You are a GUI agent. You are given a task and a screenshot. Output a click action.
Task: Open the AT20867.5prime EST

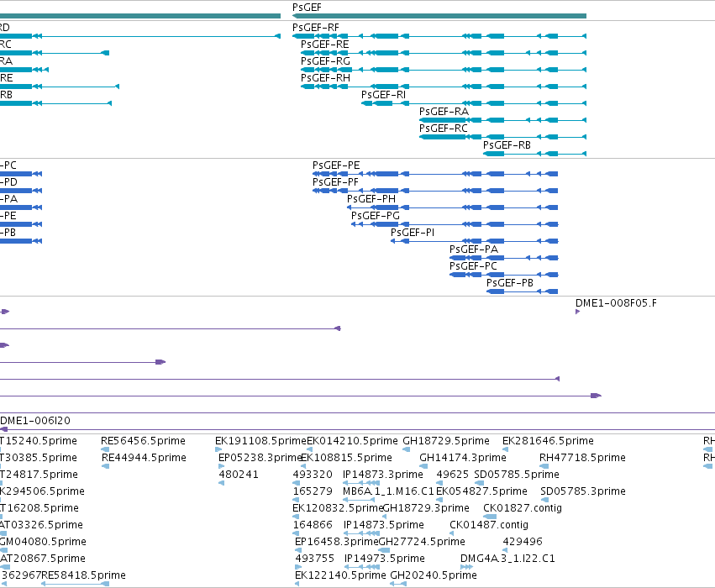[x=42, y=559]
